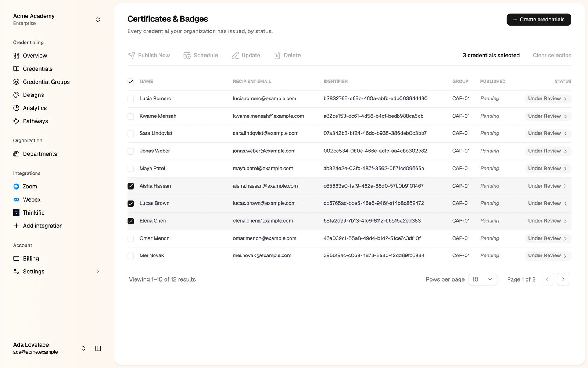Open the Thinkific integration icon
The width and height of the screenshot is (588, 368).
tap(16, 213)
